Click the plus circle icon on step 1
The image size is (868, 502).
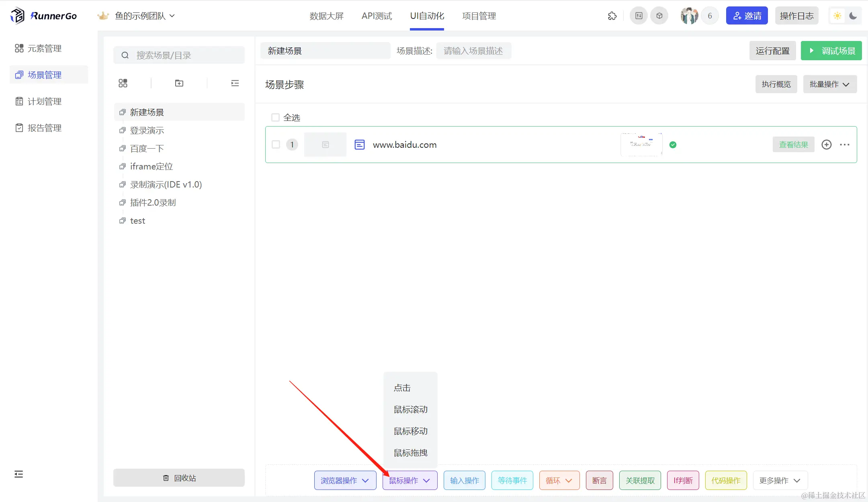(x=826, y=145)
